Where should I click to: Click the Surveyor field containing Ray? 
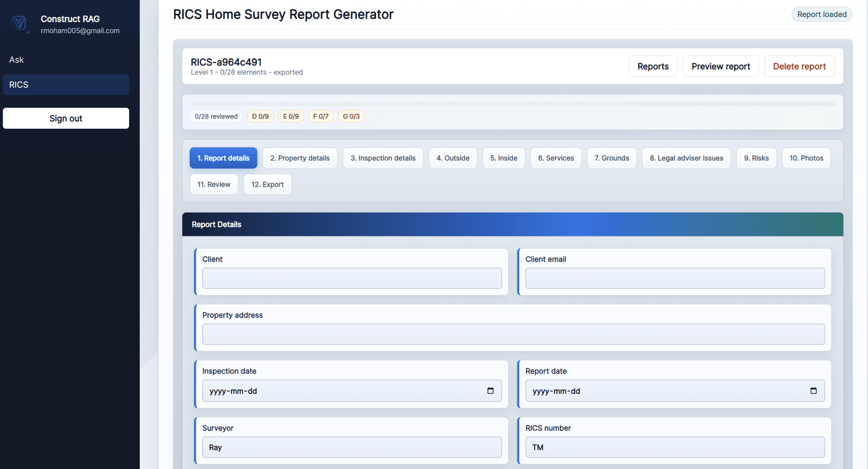352,447
